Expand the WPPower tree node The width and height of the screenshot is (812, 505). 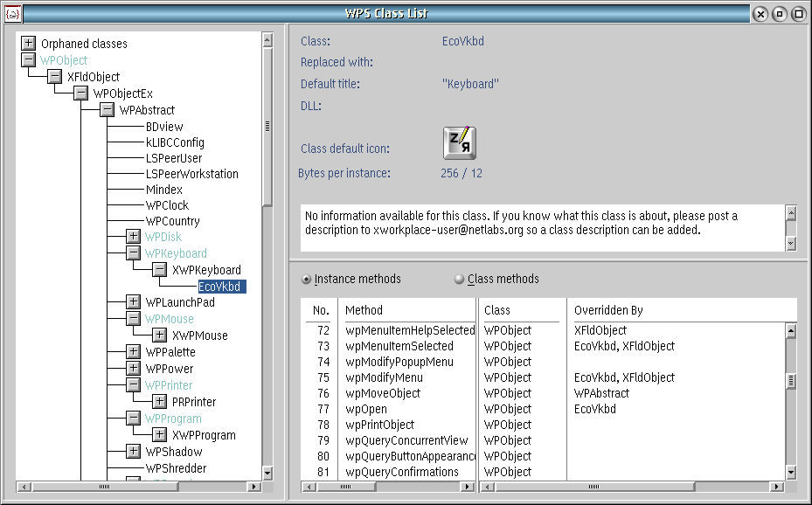133,369
